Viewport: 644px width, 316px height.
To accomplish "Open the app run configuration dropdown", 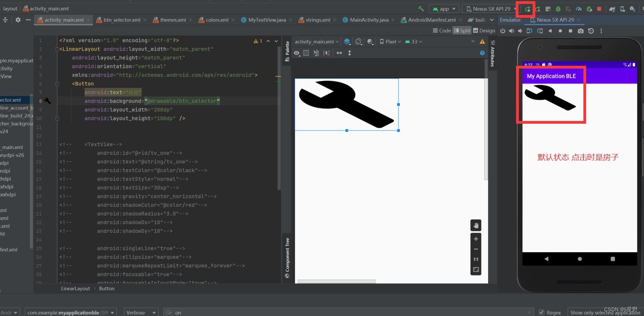I will [444, 9].
